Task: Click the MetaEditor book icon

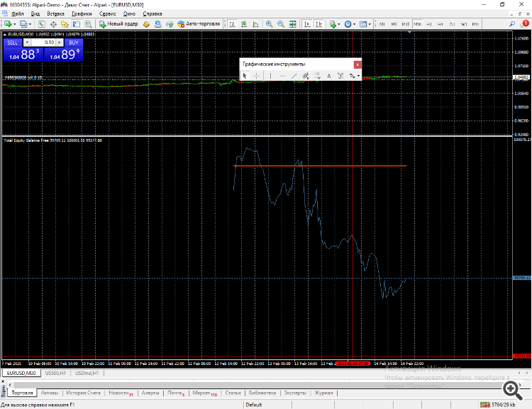Action: pos(146,24)
